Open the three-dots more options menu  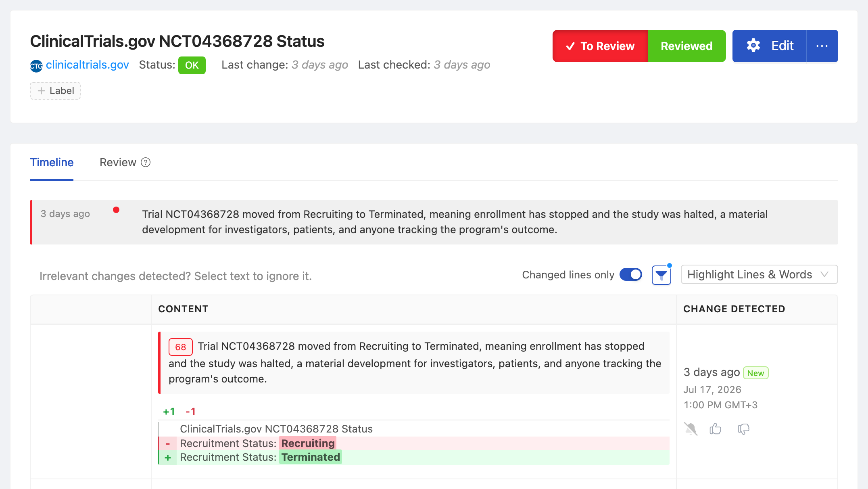point(822,46)
